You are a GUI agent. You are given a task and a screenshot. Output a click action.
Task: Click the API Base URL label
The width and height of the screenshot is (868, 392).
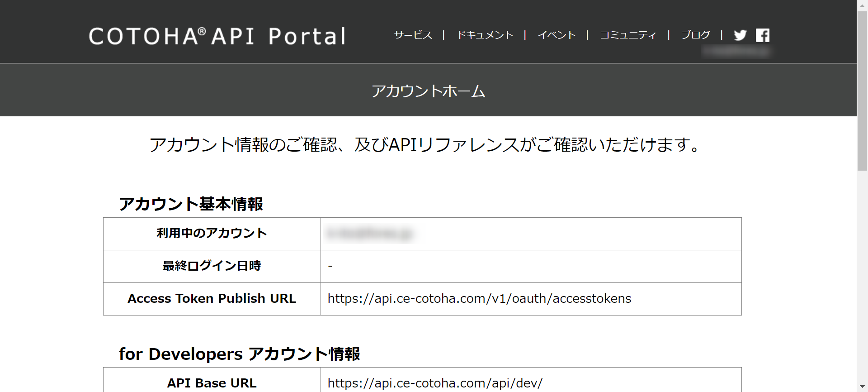(x=212, y=383)
